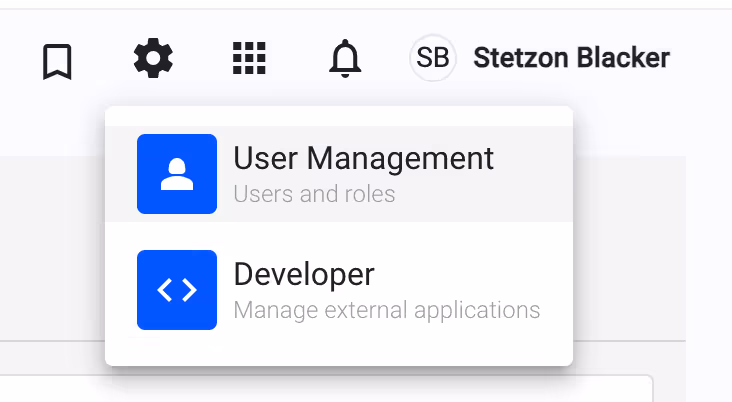This screenshot has width=732, height=402.
Task: Open the apps grid launcher
Action: pyautogui.click(x=249, y=60)
